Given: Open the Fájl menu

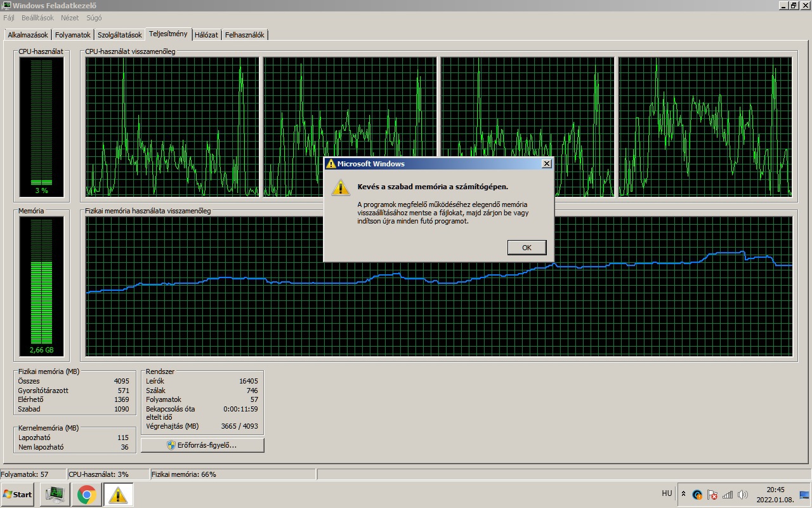Looking at the screenshot, I should click(9, 18).
